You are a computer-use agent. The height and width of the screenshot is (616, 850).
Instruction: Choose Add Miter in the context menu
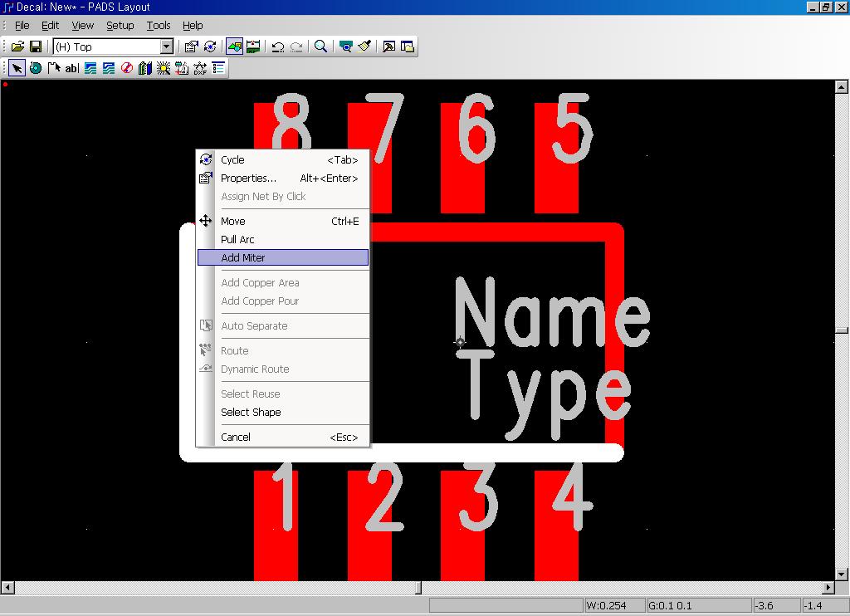tap(283, 257)
